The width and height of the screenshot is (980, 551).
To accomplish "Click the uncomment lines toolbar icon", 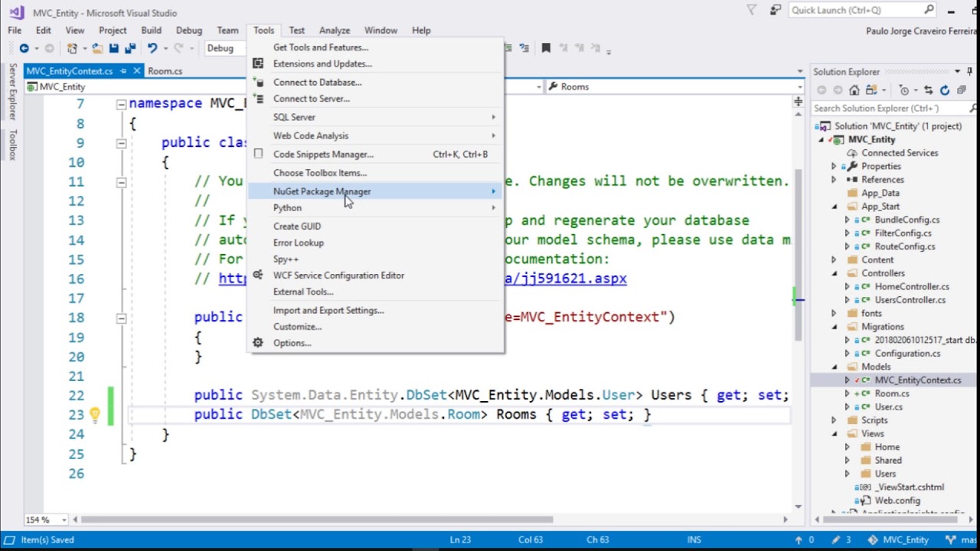I will tap(524, 48).
